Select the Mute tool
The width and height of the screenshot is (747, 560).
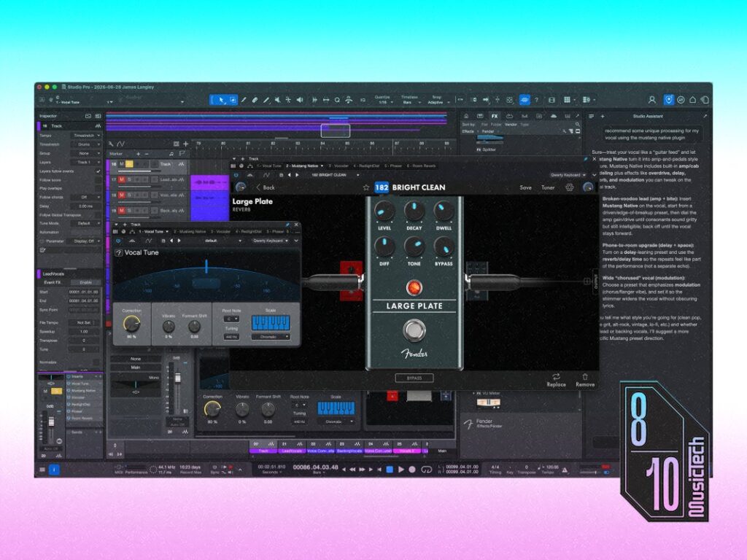[277, 100]
